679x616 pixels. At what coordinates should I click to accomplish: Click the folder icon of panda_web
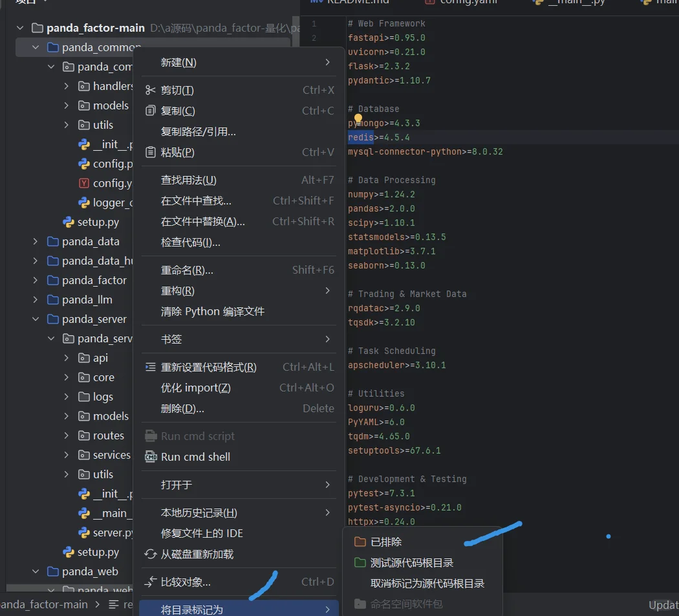53,571
